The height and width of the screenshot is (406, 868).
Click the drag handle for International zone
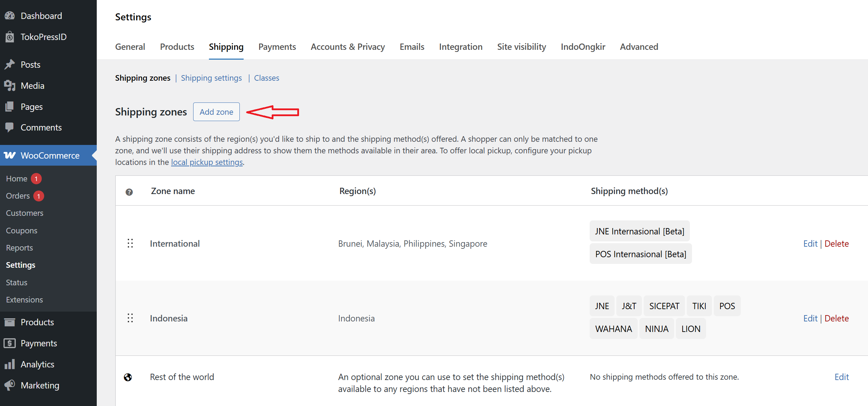[x=130, y=244]
